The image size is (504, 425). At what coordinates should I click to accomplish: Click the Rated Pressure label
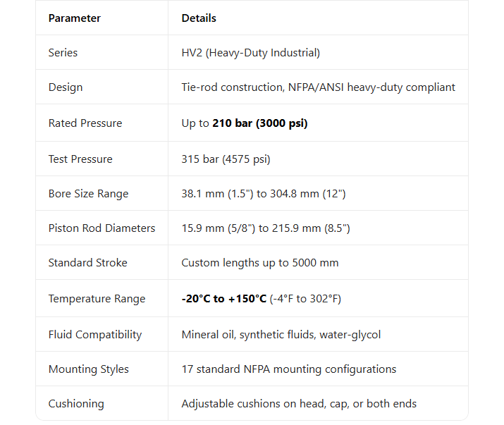[85, 123]
